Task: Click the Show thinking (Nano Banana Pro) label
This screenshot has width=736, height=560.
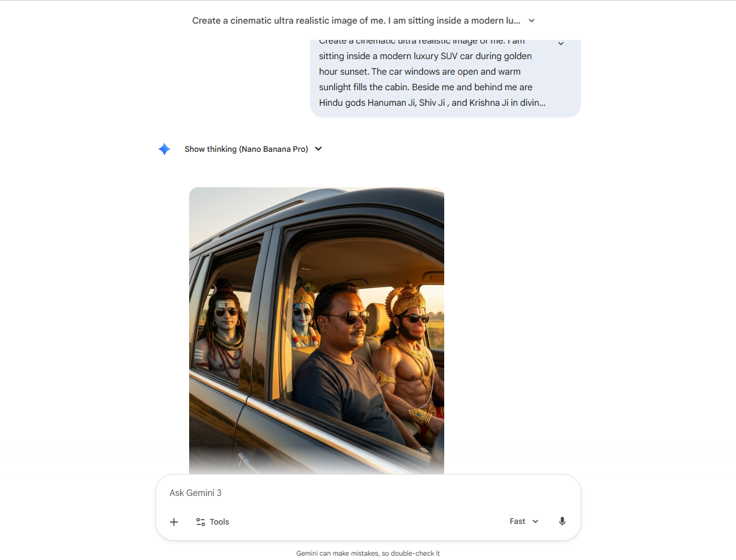Action: pyautogui.click(x=246, y=149)
